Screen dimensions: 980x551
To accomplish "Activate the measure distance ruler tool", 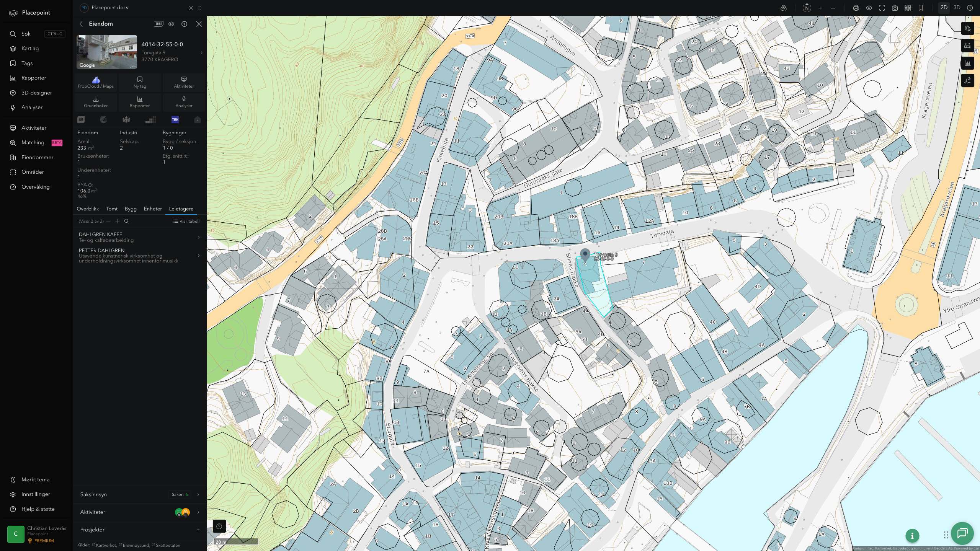I will [x=968, y=46].
